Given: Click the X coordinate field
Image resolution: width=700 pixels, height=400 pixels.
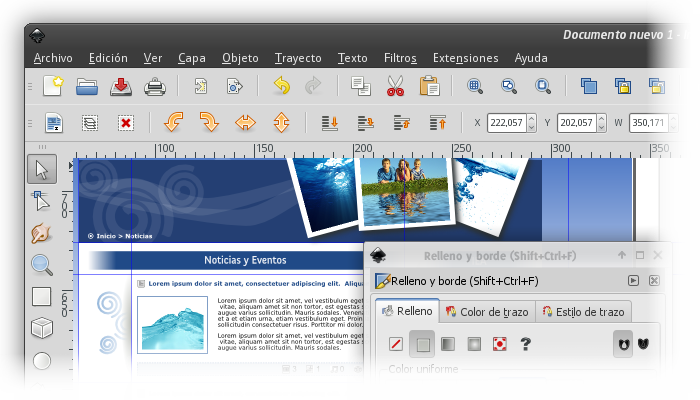Looking at the screenshot, I should point(507,123).
